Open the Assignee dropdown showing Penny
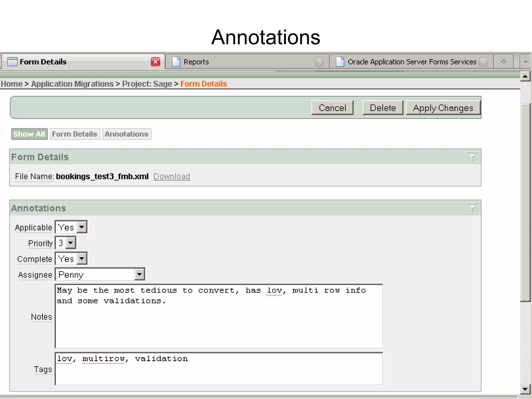The width and height of the screenshot is (532, 399). [x=100, y=275]
